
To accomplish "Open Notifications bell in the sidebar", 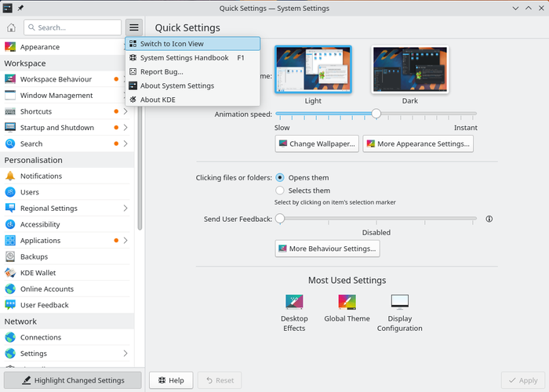I will click(10, 176).
